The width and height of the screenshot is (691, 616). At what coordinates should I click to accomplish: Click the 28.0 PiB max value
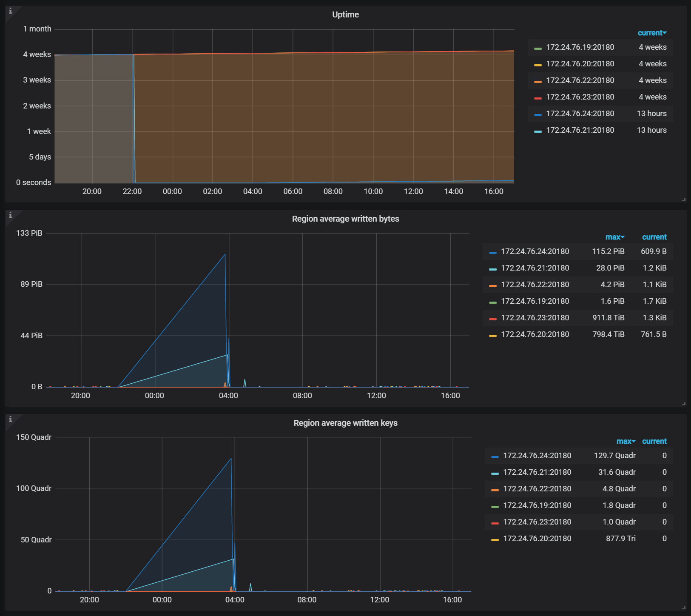coord(610,268)
